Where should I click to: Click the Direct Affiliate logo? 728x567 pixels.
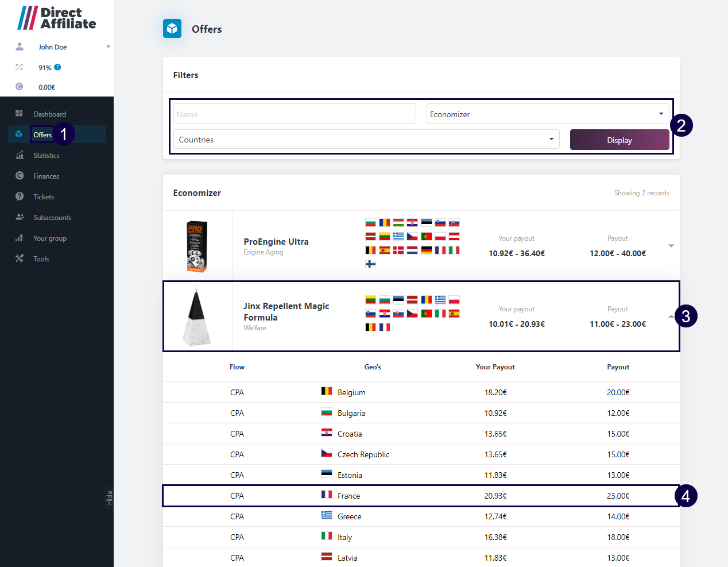57,18
